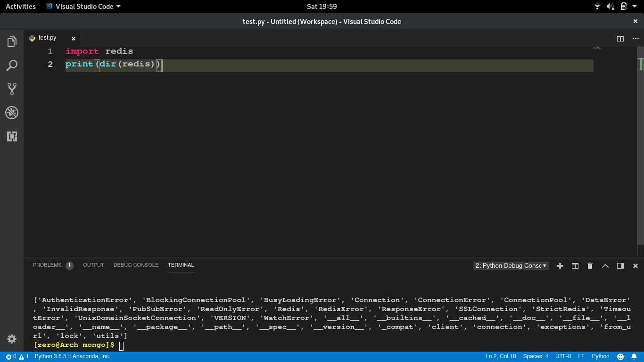
Task: Open the Extensions view in activity bar
Action: 12,137
